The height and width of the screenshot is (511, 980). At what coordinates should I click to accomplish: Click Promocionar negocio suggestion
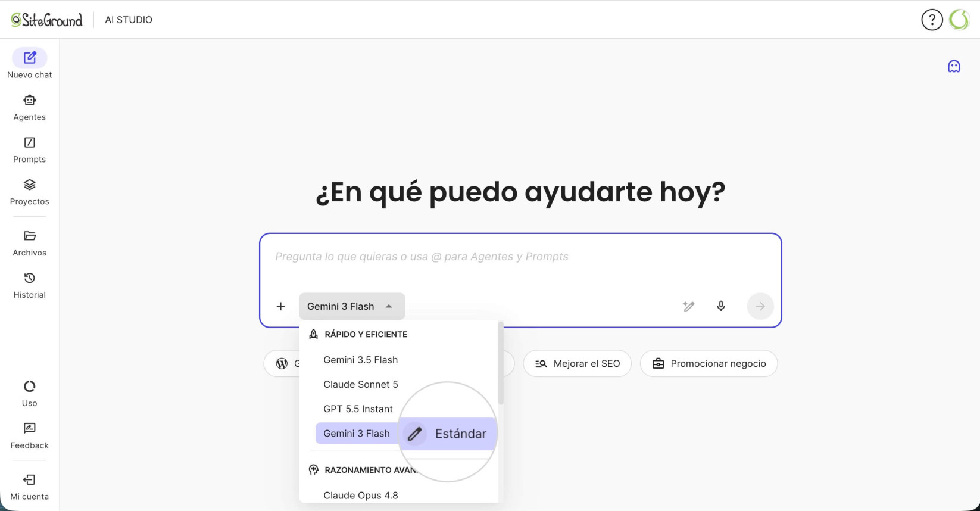pyautogui.click(x=709, y=363)
